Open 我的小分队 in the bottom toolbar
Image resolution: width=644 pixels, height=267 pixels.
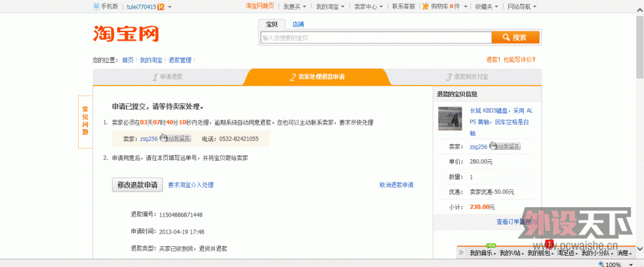click(596, 253)
